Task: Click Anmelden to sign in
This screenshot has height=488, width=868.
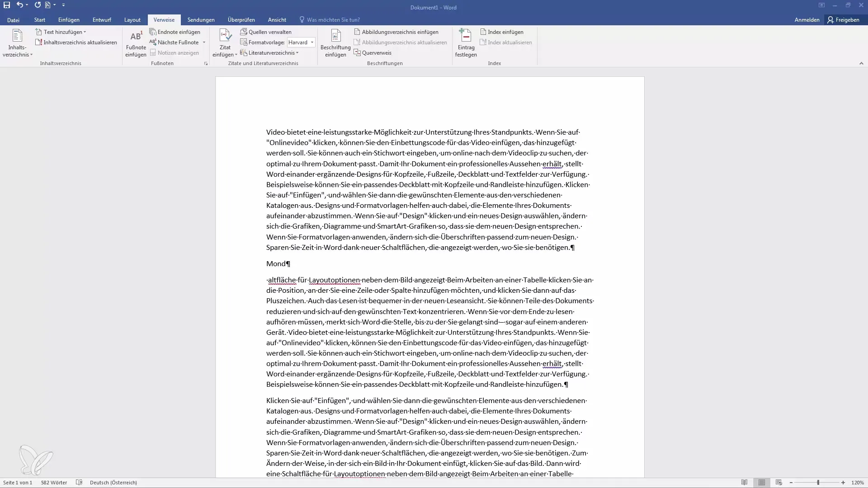Action: click(x=807, y=20)
